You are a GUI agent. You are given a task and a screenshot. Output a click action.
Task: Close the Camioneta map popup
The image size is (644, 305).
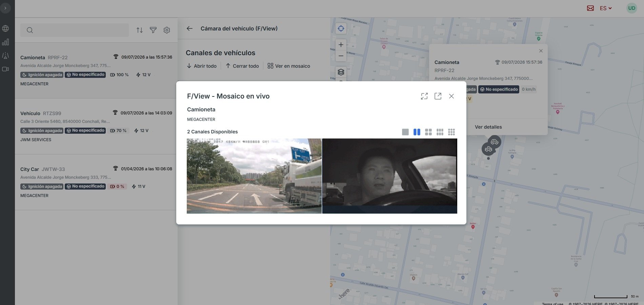541,51
